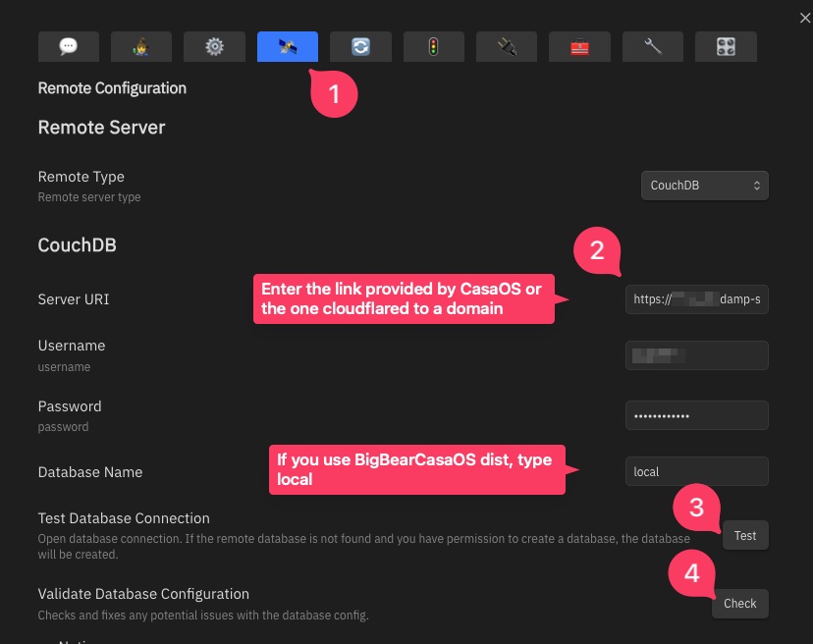Open the red toolbox tab

(x=579, y=47)
